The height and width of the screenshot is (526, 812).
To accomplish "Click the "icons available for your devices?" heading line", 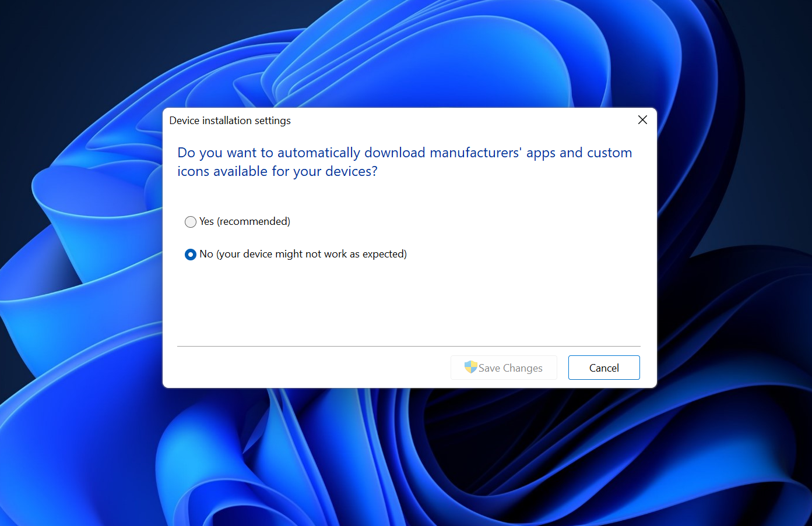I will click(x=277, y=171).
